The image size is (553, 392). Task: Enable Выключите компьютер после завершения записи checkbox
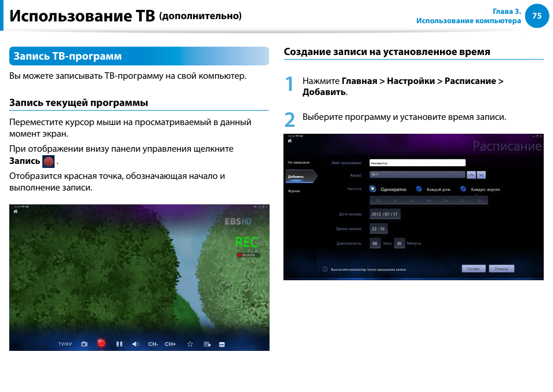tap(325, 269)
